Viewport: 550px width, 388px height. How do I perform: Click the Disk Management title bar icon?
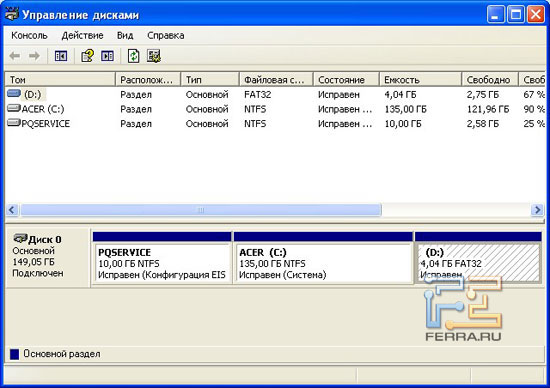12,14
